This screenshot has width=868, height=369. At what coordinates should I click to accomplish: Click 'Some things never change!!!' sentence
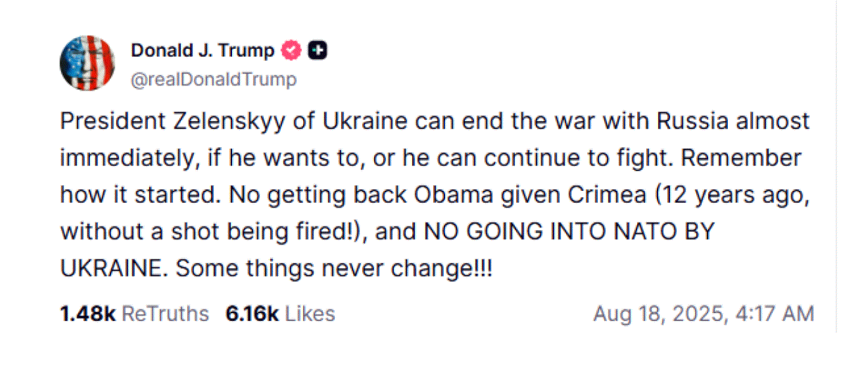coord(334,268)
